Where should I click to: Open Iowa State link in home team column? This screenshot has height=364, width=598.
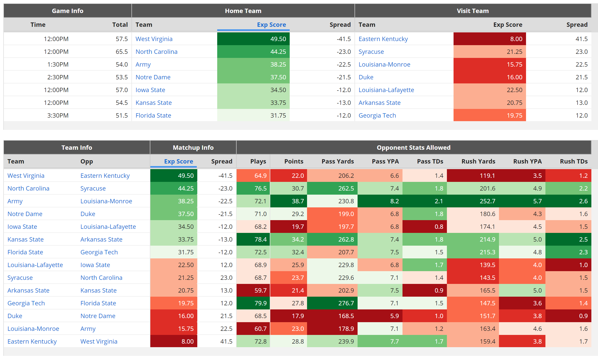coord(150,90)
